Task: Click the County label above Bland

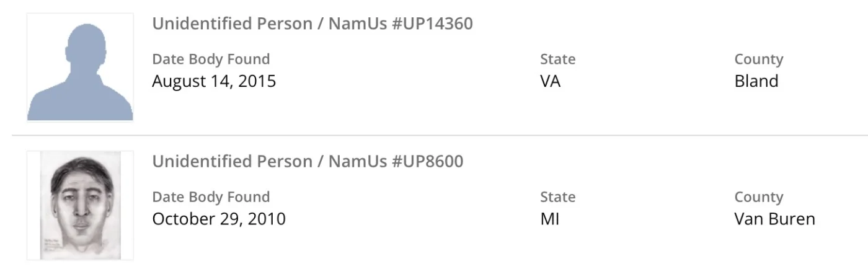Action: pyautogui.click(x=758, y=60)
